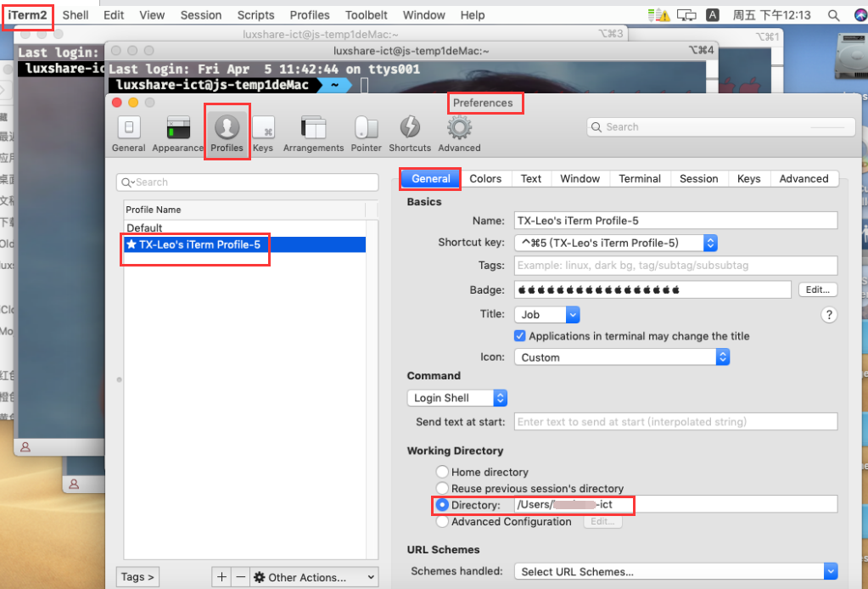Image resolution: width=868 pixels, height=589 pixels.
Task: Click the Badge text field
Action: [x=652, y=289]
